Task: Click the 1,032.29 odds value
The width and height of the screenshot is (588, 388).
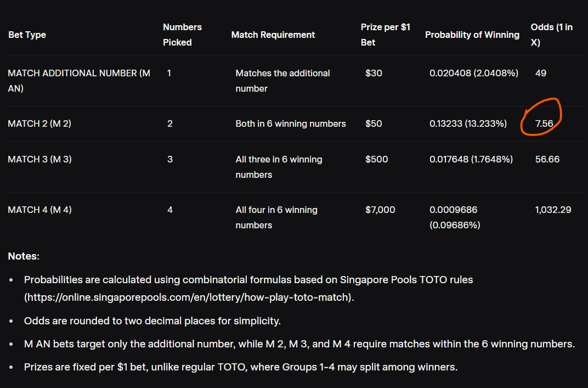Action: (x=553, y=210)
